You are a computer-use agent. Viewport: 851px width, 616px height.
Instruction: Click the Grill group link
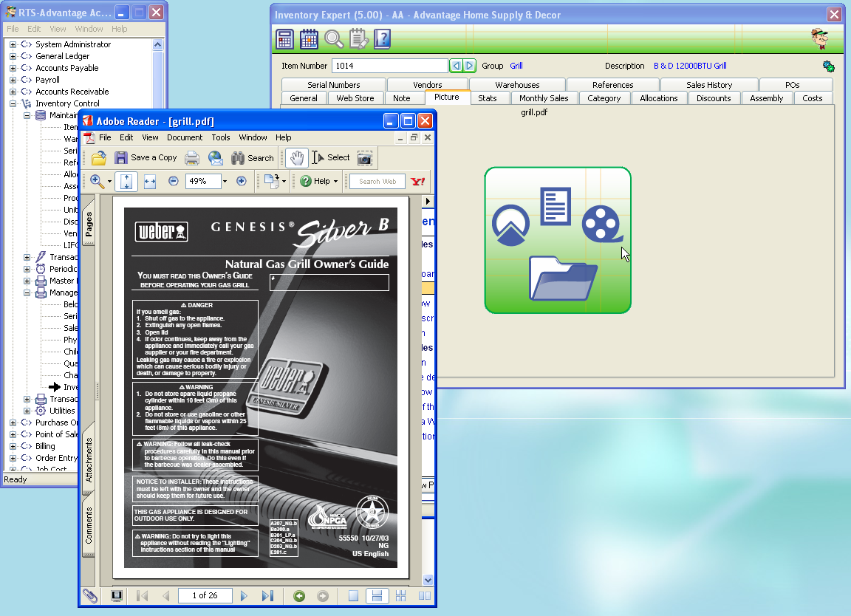pos(516,66)
